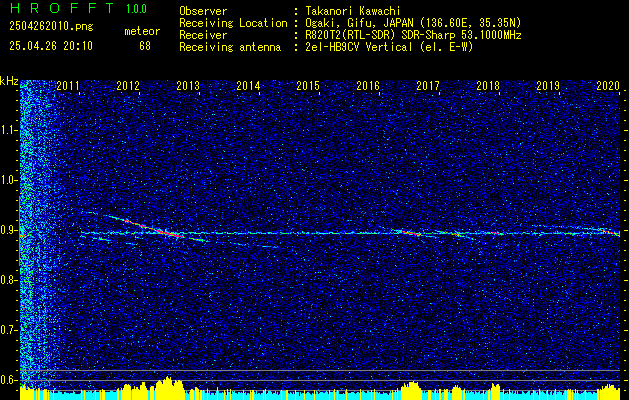Click the meteor count 68

(x=145, y=46)
